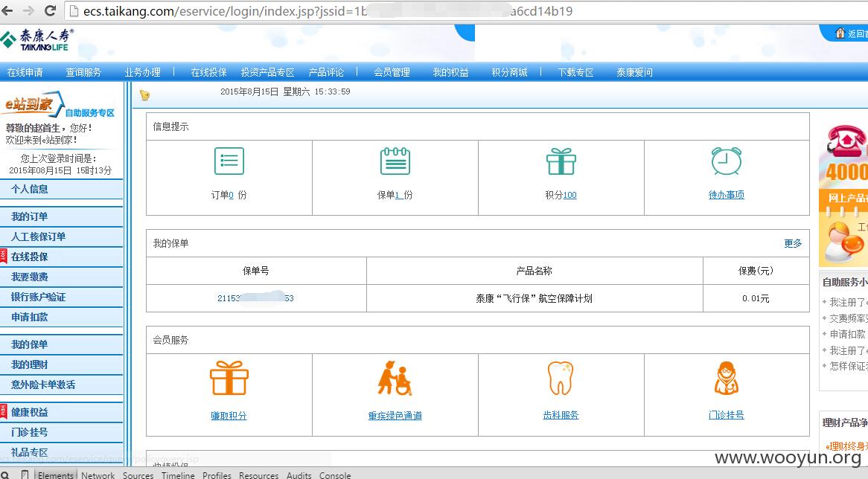Switch to the Audits devtools tab
Image resolution: width=868 pixels, height=479 pixels.
pos(299,475)
